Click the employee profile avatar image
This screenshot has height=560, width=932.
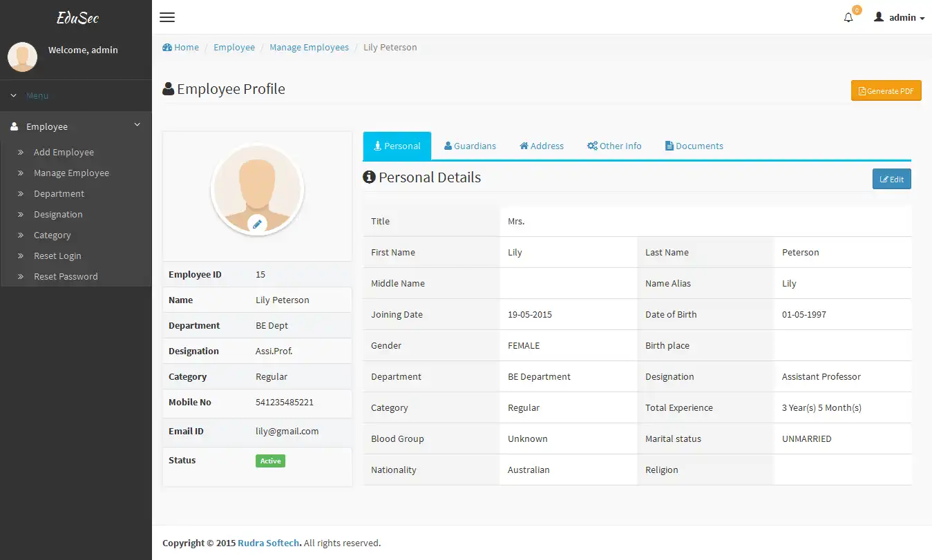point(257,189)
